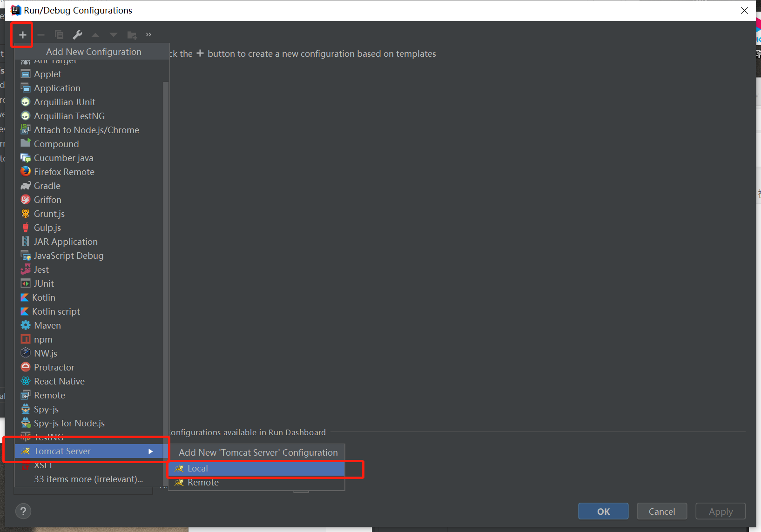The height and width of the screenshot is (532, 761).
Task: Expand more toolbar actions chevron
Action: point(148,34)
